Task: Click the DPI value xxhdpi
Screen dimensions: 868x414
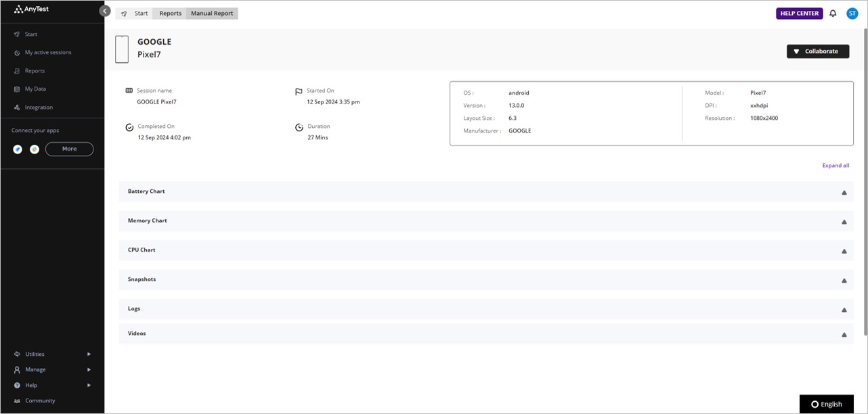Action: (x=759, y=106)
